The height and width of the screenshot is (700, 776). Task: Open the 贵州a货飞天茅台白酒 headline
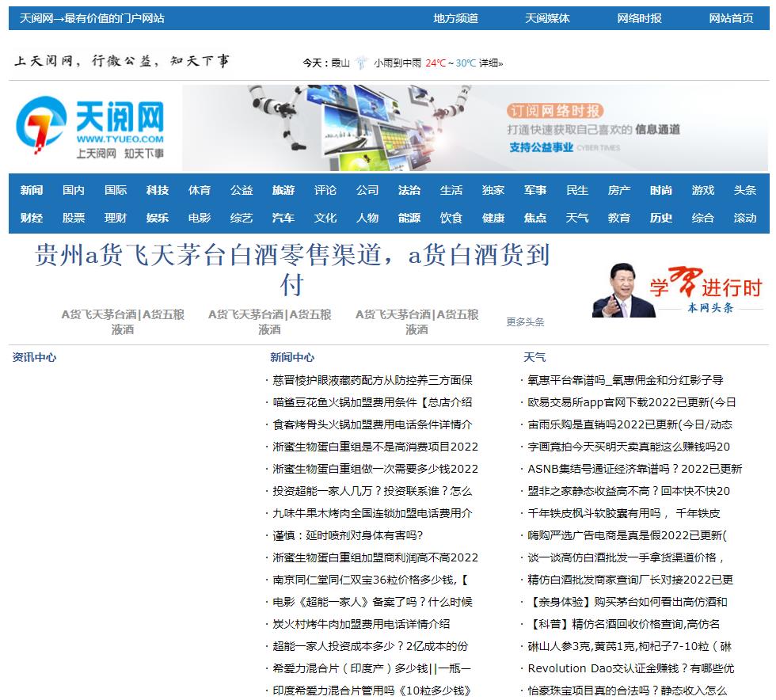pos(292,270)
